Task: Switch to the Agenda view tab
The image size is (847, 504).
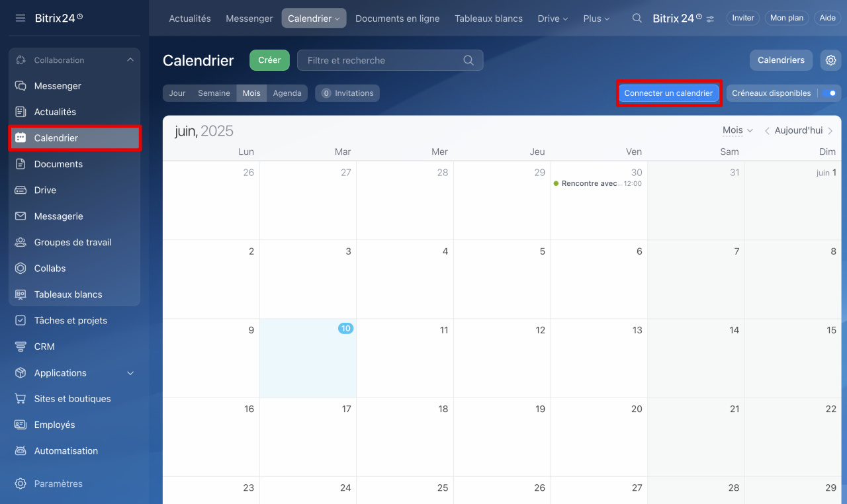Action: pos(287,93)
